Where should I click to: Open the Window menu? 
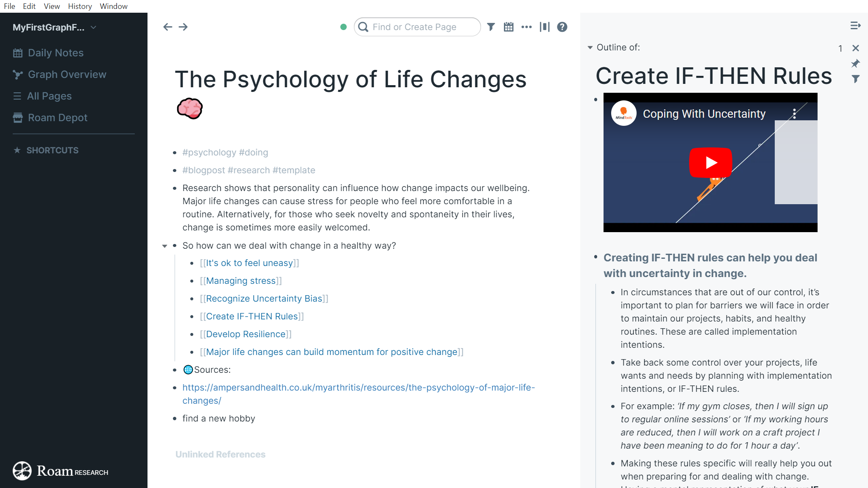pyautogui.click(x=114, y=6)
